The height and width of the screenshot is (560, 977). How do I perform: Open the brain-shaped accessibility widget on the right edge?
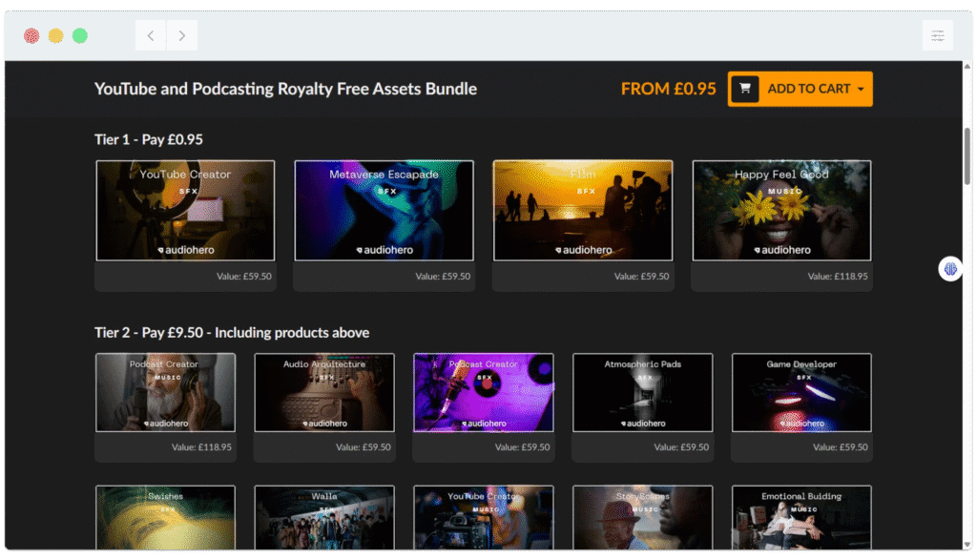point(950,268)
